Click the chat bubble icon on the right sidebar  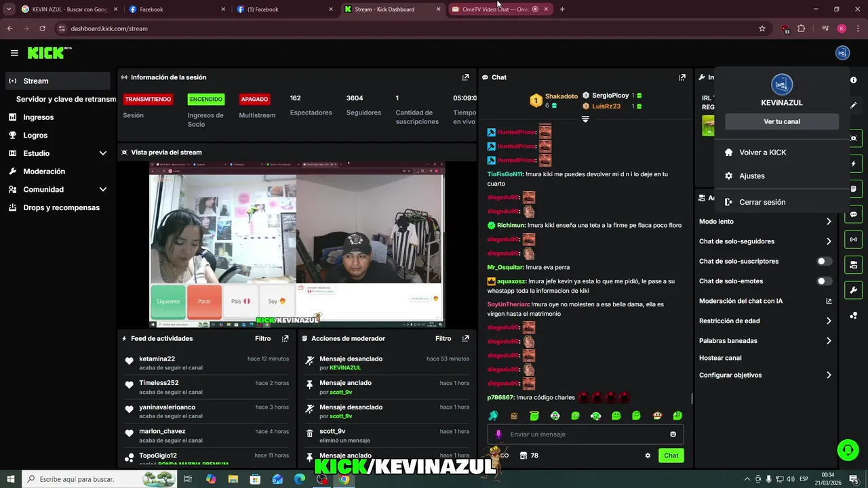tap(853, 214)
